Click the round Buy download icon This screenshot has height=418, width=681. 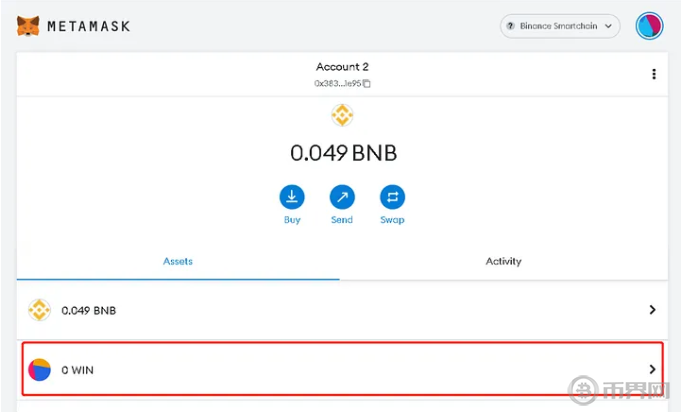[x=292, y=197]
